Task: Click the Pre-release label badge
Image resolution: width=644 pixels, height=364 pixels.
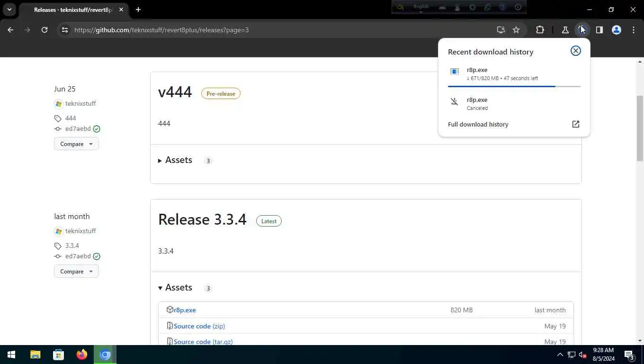Action: (221, 93)
